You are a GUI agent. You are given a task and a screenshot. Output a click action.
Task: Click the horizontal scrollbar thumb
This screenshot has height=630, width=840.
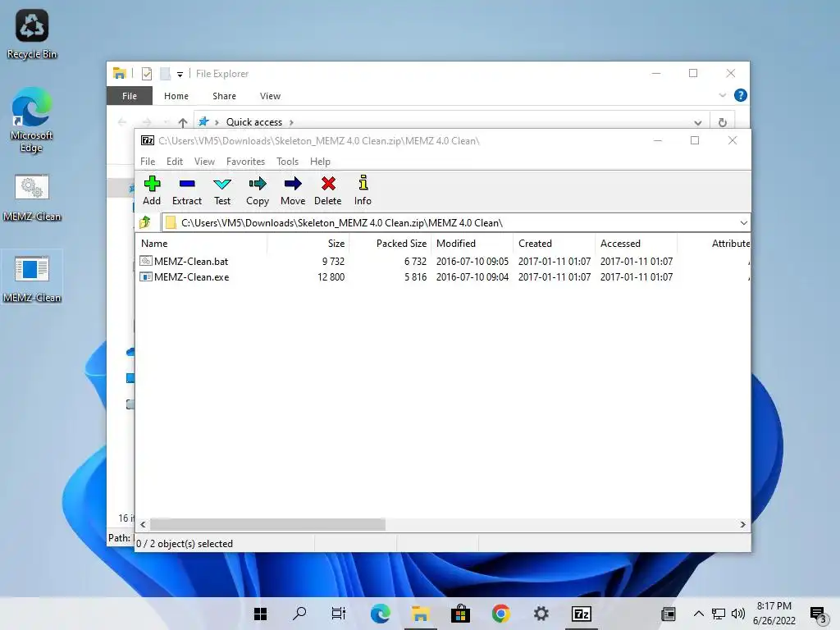tap(267, 524)
